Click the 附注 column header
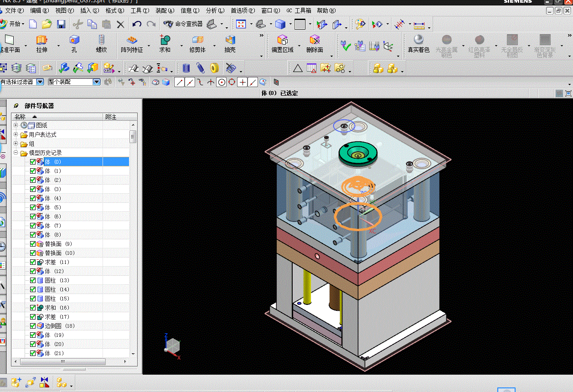The height and width of the screenshot is (392, 573). (120, 117)
